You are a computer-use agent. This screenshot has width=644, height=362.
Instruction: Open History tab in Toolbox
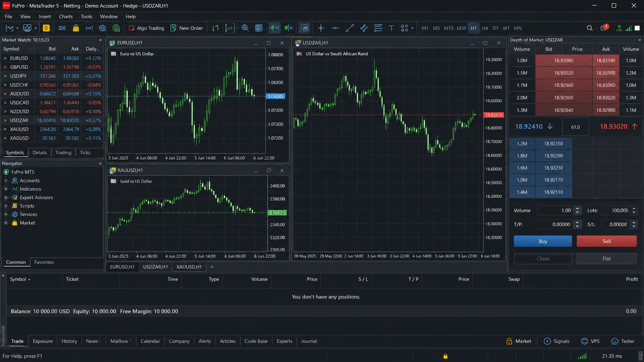pyautogui.click(x=69, y=341)
